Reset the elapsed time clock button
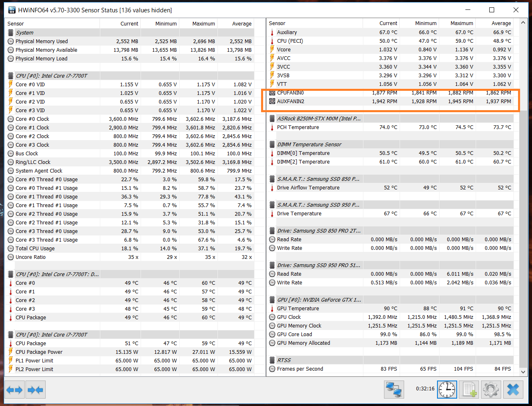Viewport: 532px width, 406px height. 447,389
